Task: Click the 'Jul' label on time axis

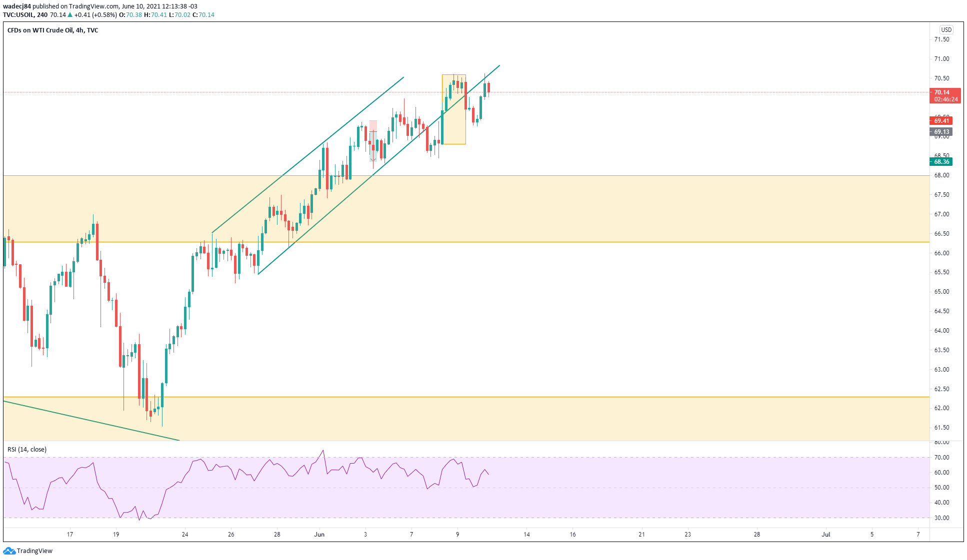Action: click(826, 535)
